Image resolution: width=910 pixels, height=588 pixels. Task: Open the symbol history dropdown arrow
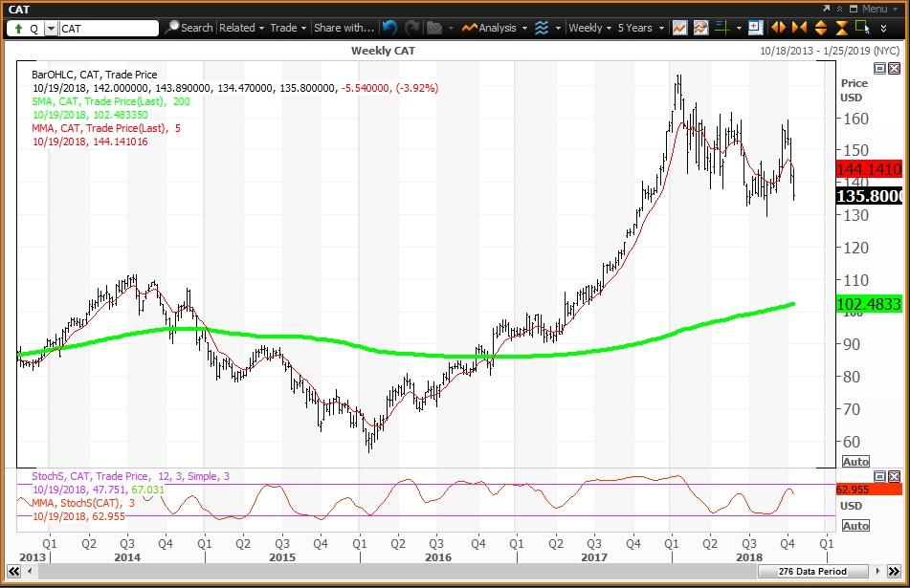pos(51,29)
